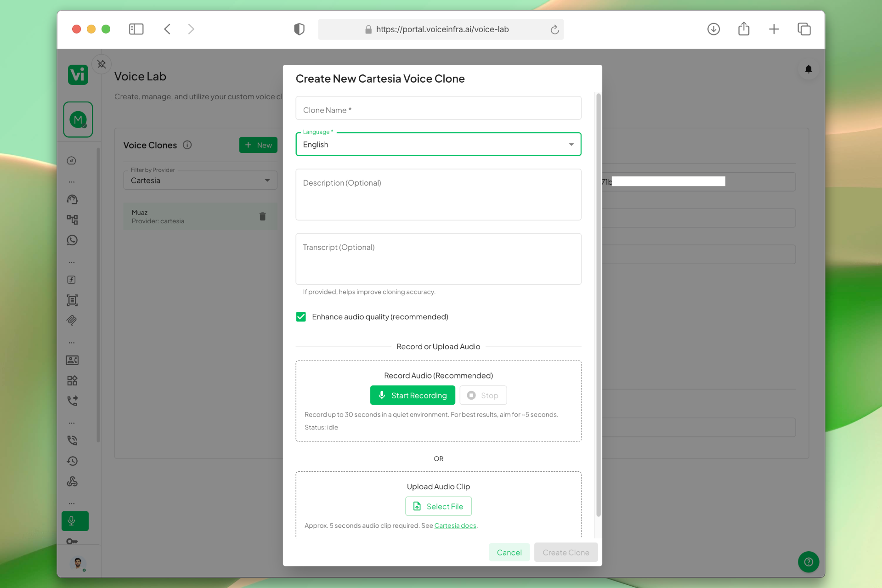This screenshot has width=882, height=588.
Task: Click the notifications bell icon
Action: tap(808, 69)
